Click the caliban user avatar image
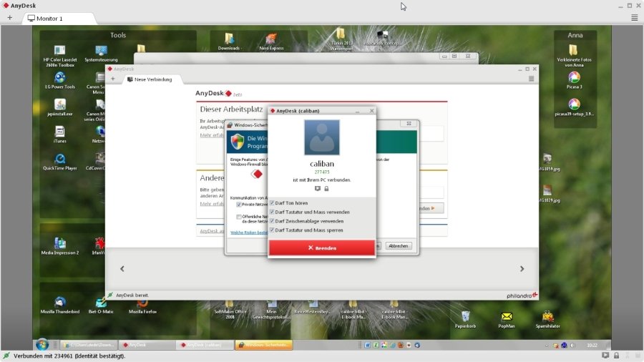The width and height of the screenshot is (644, 362). coord(321,137)
